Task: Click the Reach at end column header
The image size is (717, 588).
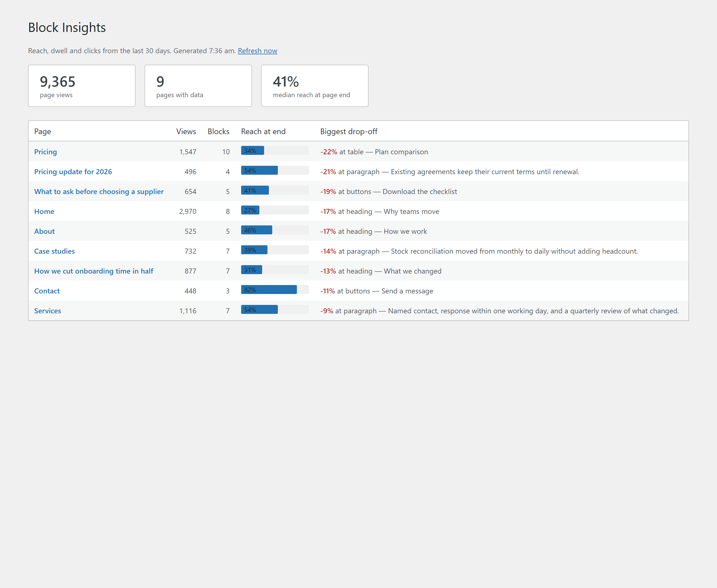Action: (263, 131)
